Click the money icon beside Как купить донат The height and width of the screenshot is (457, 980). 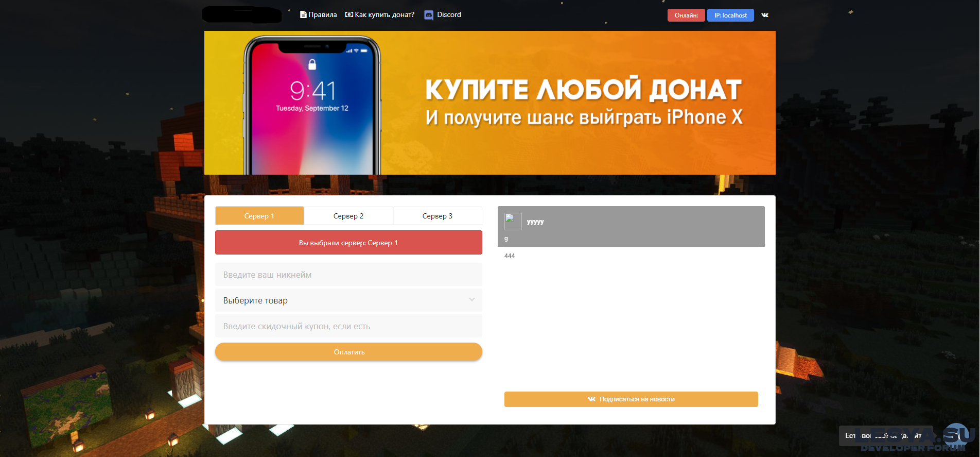[x=349, y=14]
